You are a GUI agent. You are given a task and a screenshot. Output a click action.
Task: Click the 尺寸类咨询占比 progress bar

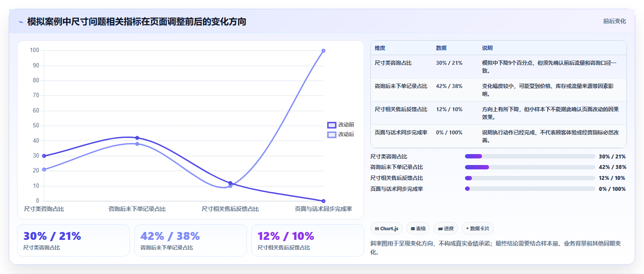pos(530,156)
